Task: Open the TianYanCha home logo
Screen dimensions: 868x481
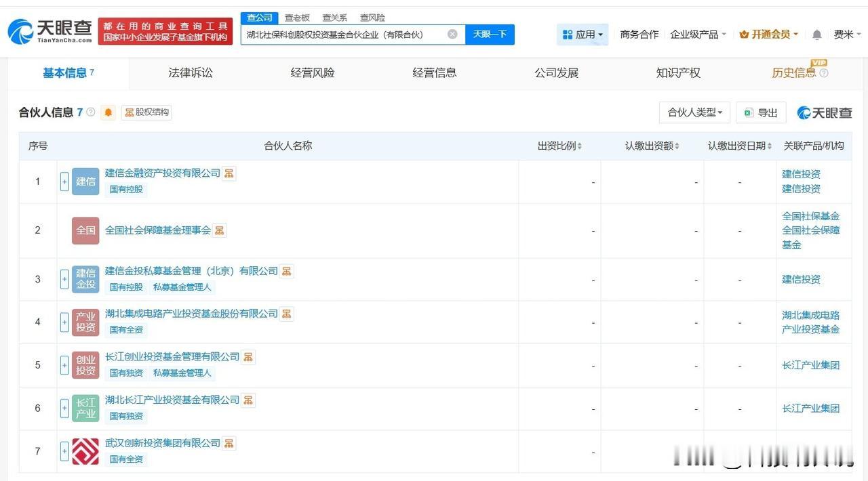Action: pyautogui.click(x=50, y=31)
